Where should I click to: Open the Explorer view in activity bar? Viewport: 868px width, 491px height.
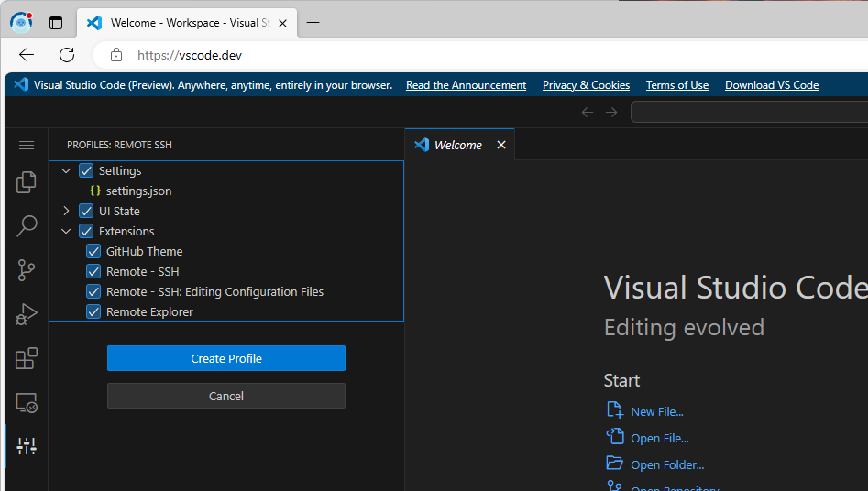tap(26, 182)
